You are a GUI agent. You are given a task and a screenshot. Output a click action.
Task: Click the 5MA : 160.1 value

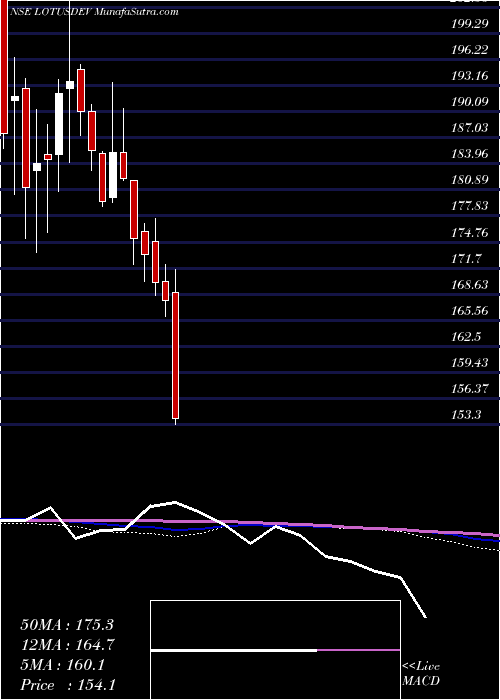click(x=62, y=665)
